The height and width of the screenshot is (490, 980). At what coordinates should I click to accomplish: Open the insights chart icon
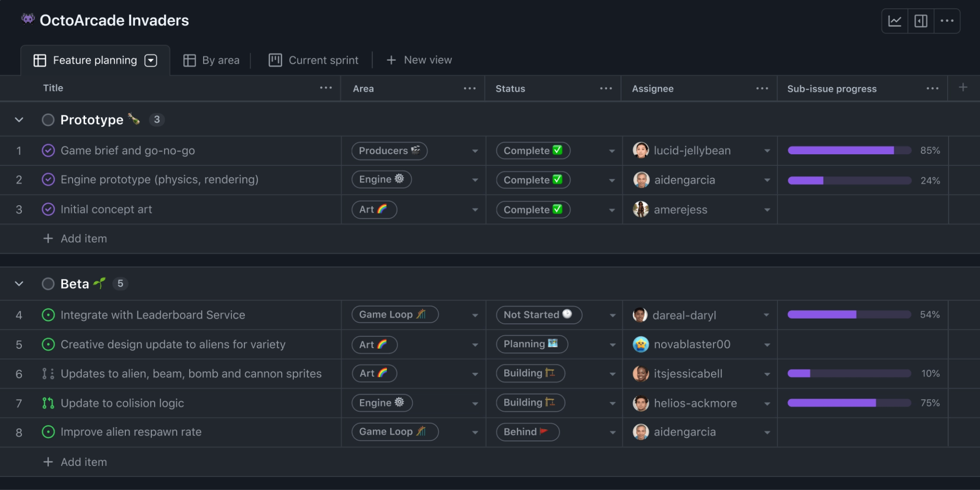pyautogui.click(x=894, y=21)
